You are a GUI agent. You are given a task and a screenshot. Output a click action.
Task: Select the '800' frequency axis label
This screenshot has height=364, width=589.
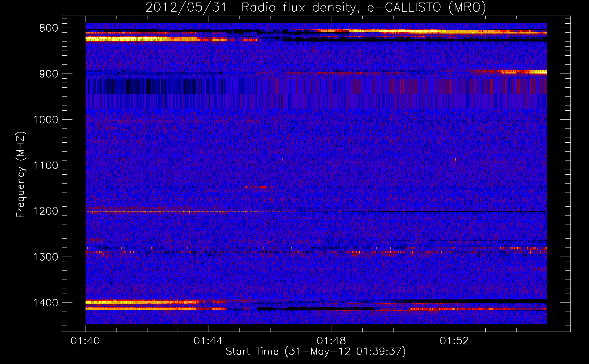coord(48,28)
